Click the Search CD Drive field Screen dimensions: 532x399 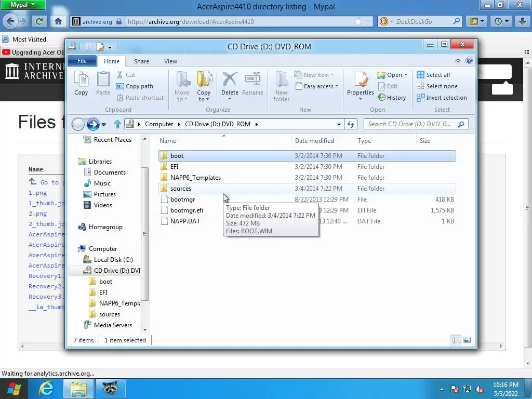[x=416, y=124]
